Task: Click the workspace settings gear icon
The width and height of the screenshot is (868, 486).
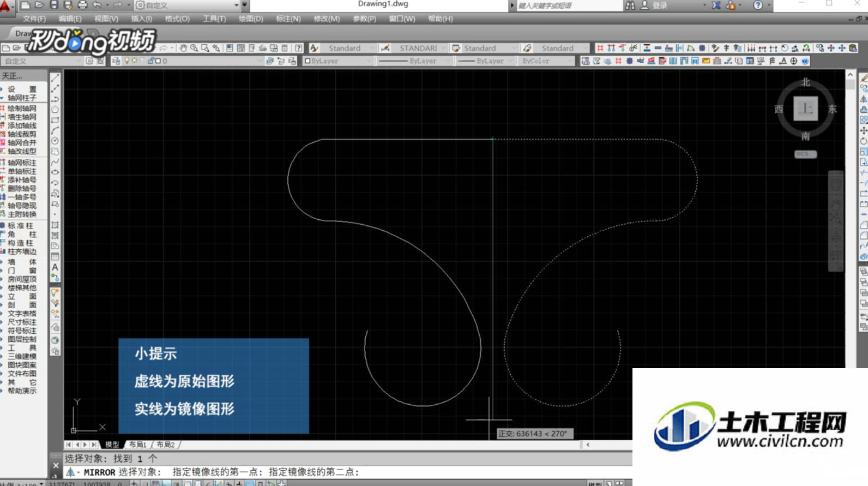Action: pyautogui.click(x=89, y=61)
